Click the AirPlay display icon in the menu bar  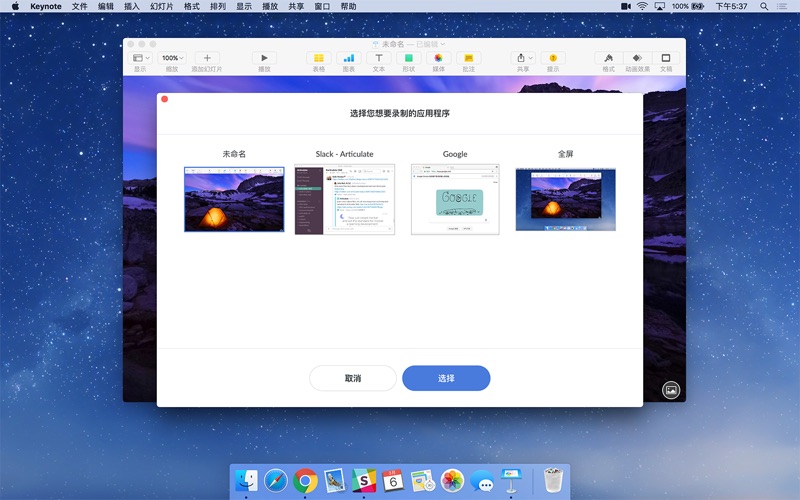click(x=660, y=6)
